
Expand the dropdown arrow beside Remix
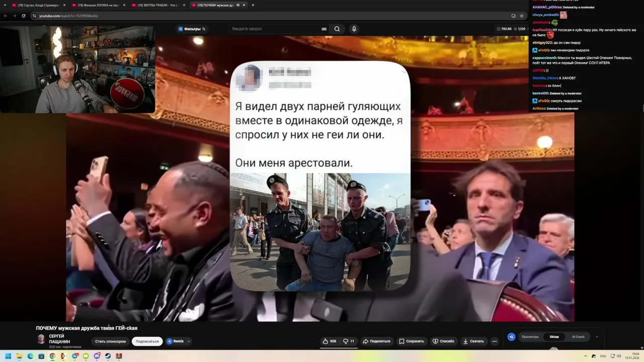[x=189, y=341]
